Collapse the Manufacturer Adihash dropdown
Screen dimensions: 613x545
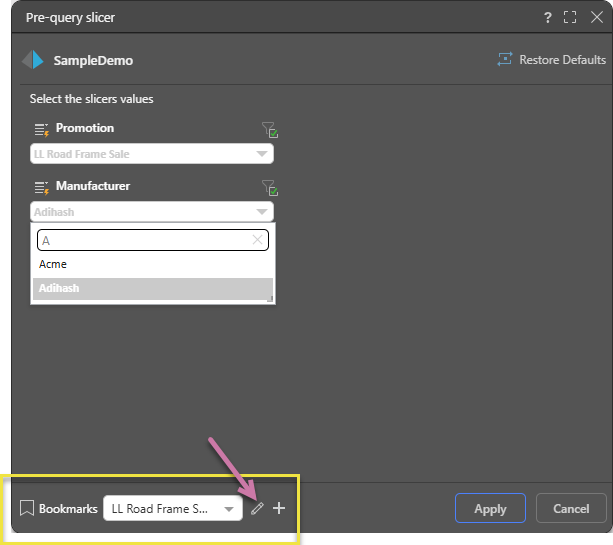[x=261, y=212]
